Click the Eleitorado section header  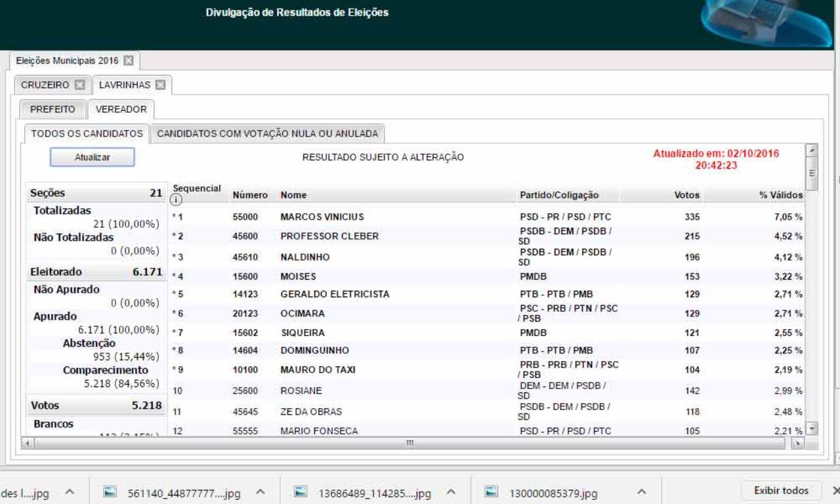(x=96, y=272)
